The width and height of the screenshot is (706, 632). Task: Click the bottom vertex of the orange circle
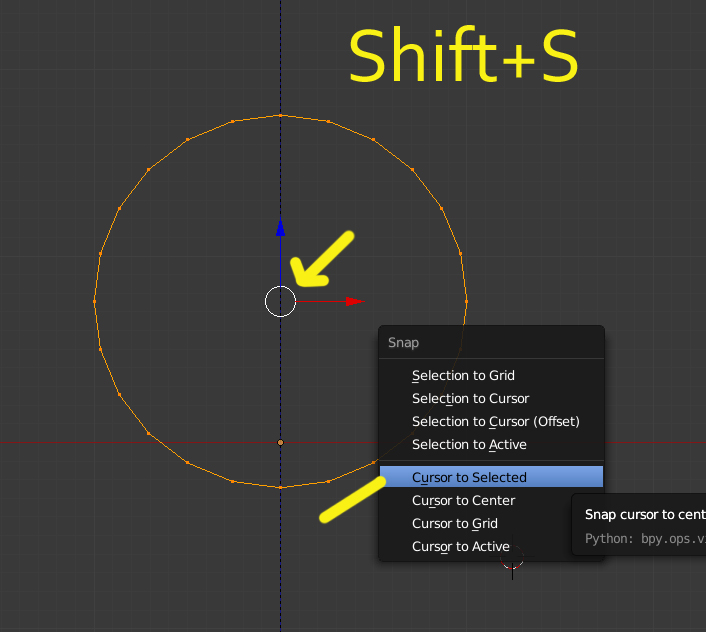tap(281, 488)
